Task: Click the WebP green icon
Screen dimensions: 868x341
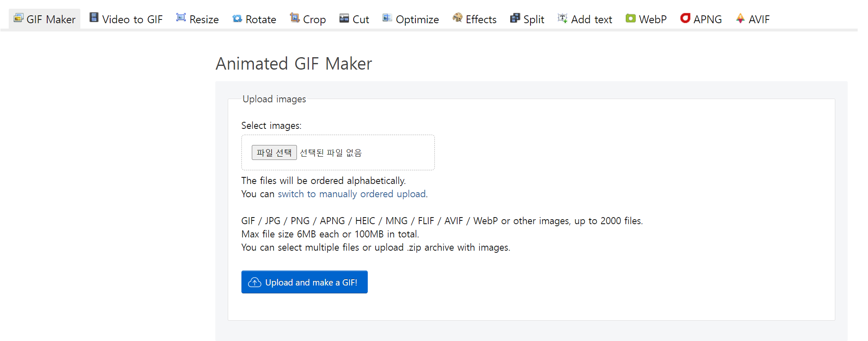Action: click(630, 18)
